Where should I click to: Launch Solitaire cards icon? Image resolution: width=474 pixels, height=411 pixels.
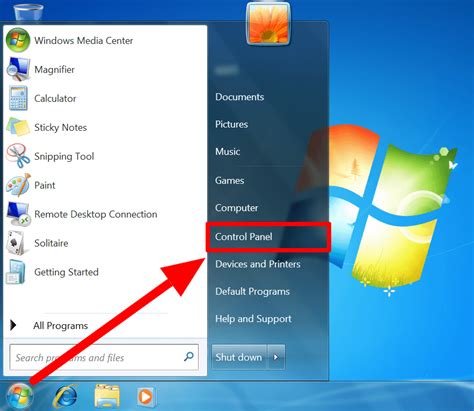click(16, 243)
